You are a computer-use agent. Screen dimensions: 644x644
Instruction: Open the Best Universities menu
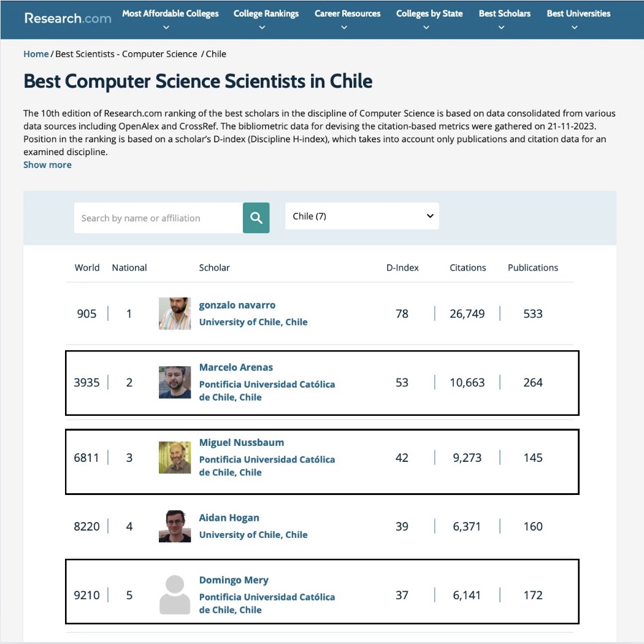[578, 13]
